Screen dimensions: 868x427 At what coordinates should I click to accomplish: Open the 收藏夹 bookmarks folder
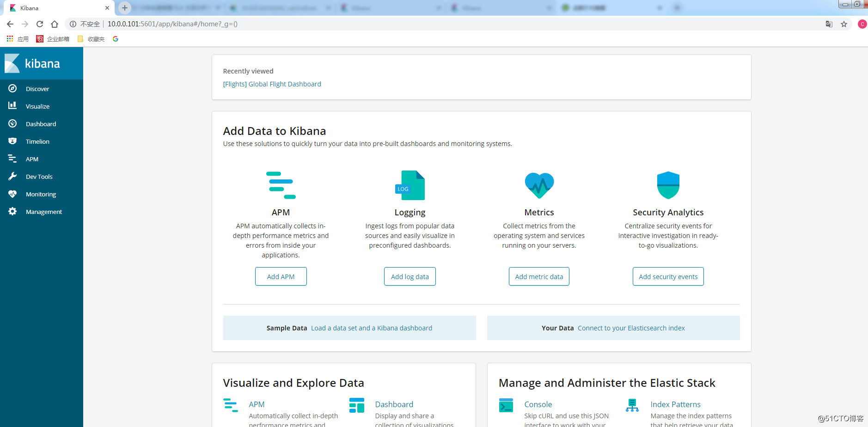point(91,39)
